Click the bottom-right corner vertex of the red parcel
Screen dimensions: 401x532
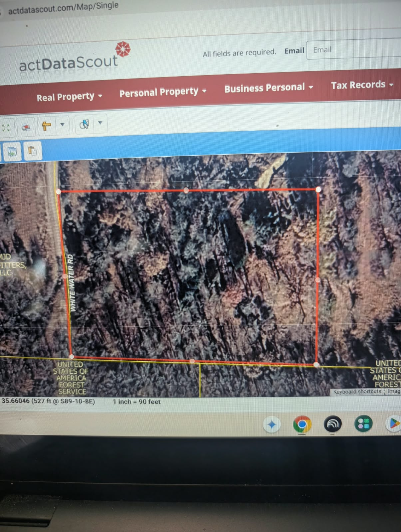(316, 365)
